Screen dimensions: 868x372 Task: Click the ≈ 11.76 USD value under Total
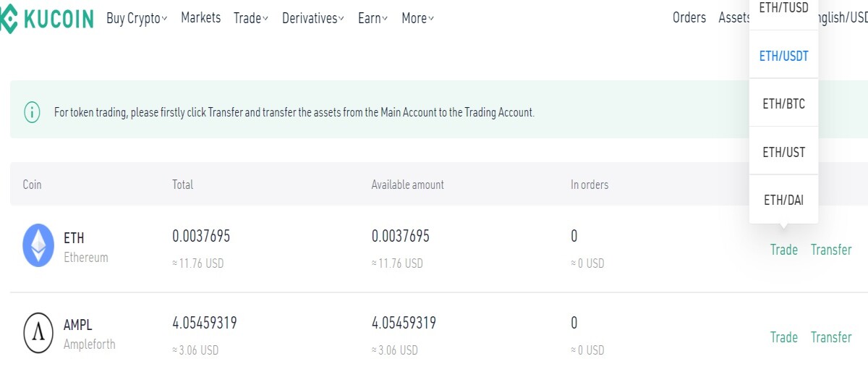[198, 263]
